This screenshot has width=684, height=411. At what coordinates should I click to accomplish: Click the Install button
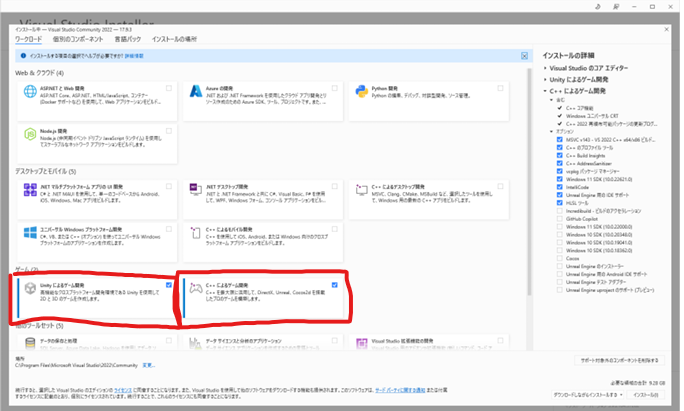646,394
